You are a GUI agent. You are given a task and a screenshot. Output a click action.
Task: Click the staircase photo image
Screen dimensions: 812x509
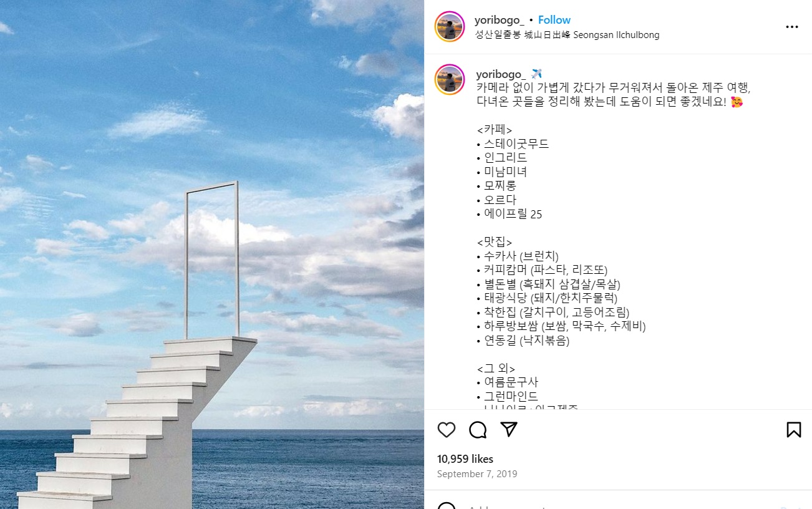point(212,254)
